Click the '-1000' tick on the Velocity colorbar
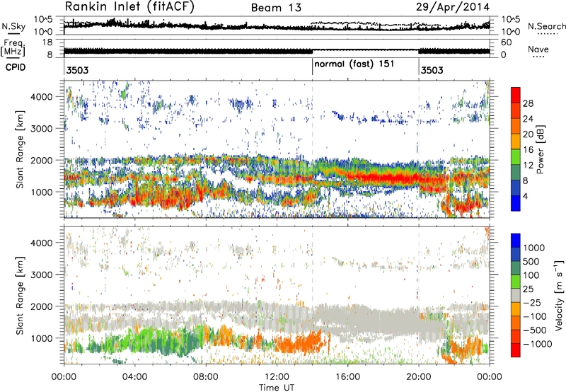Screen dimensions: 566x392 click(x=537, y=344)
